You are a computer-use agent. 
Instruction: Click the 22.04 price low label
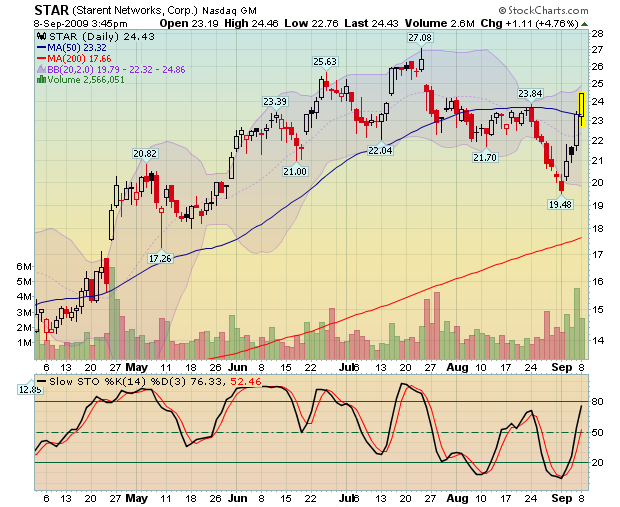point(380,150)
